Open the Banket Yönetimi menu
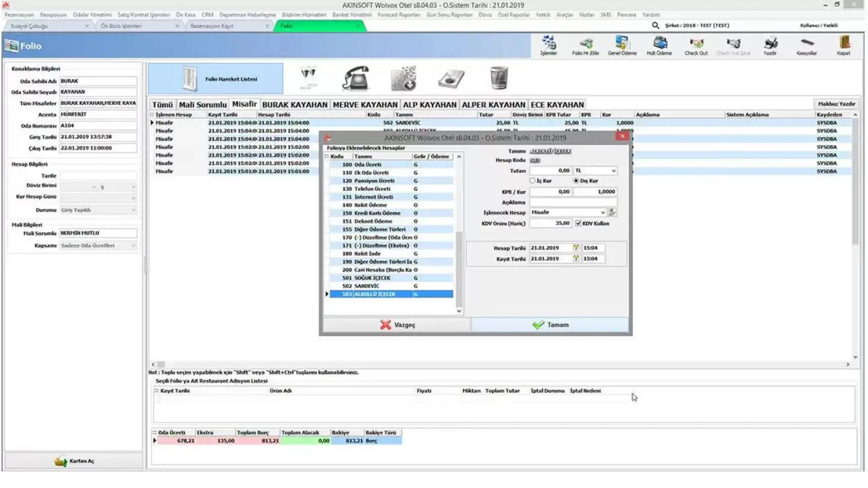The width and height of the screenshot is (868, 488). pyautogui.click(x=352, y=14)
